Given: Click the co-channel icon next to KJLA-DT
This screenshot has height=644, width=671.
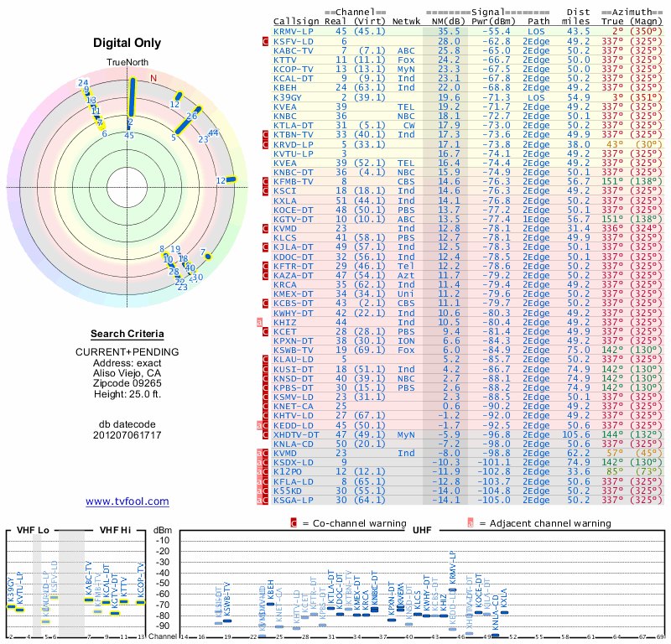Looking at the screenshot, I should pyautogui.click(x=265, y=247).
